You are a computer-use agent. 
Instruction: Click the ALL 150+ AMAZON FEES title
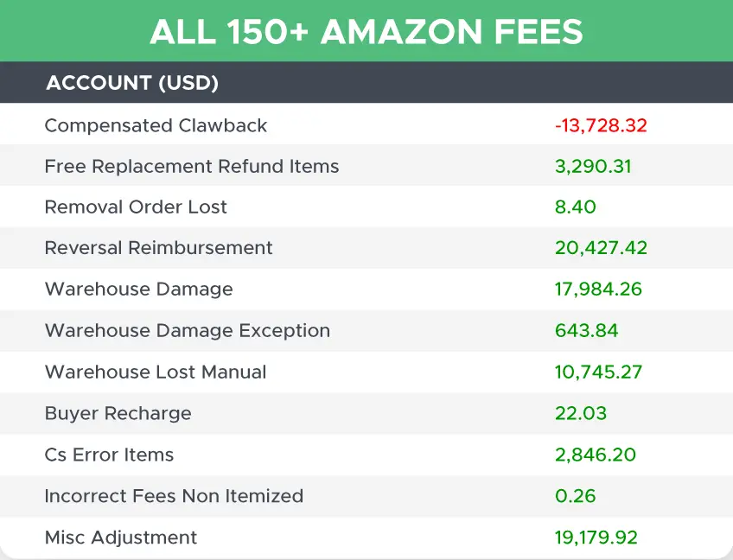click(366, 32)
